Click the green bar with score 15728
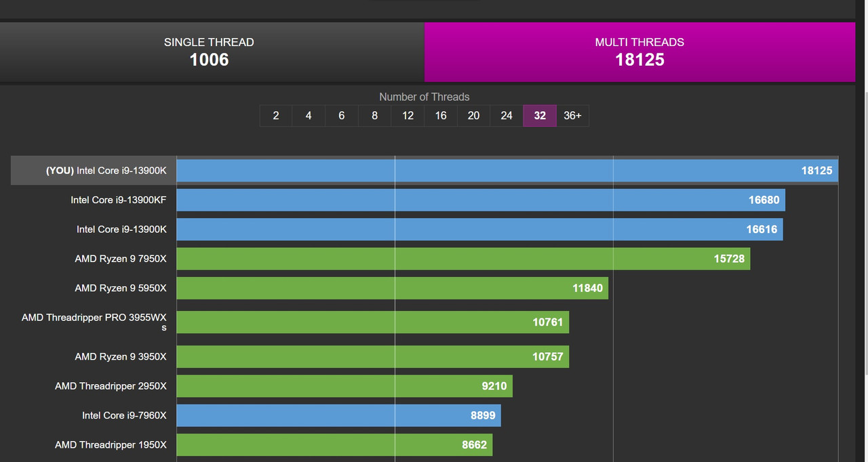The width and height of the screenshot is (868, 462). click(x=464, y=259)
